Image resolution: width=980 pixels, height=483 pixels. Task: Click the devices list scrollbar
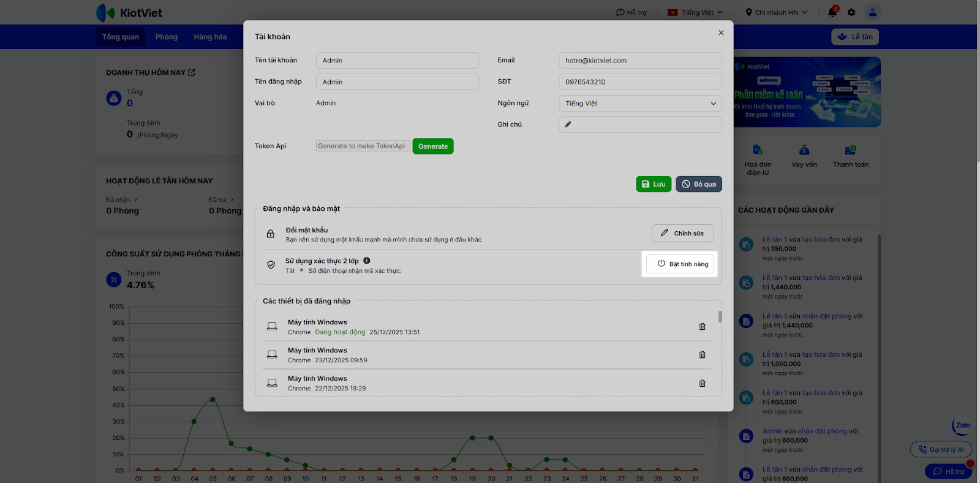point(720,316)
